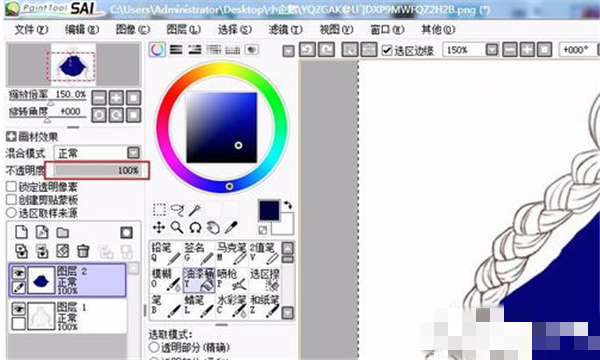Create a new normal layer
This screenshot has width=600, height=360.
coord(21,232)
